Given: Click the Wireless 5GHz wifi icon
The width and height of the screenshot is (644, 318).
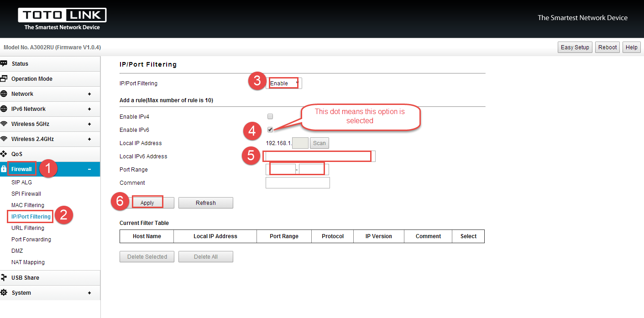Looking at the screenshot, I should point(4,124).
